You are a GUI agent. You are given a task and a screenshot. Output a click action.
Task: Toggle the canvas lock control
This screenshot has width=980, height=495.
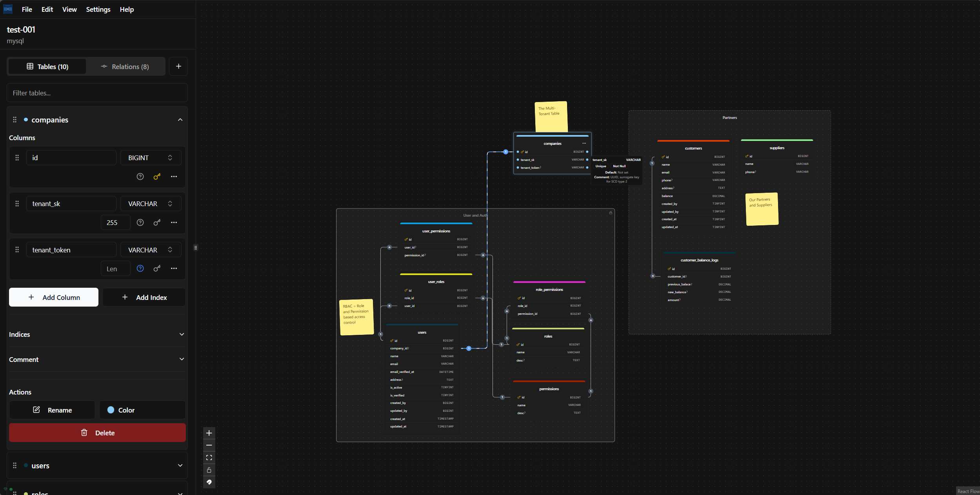point(209,470)
